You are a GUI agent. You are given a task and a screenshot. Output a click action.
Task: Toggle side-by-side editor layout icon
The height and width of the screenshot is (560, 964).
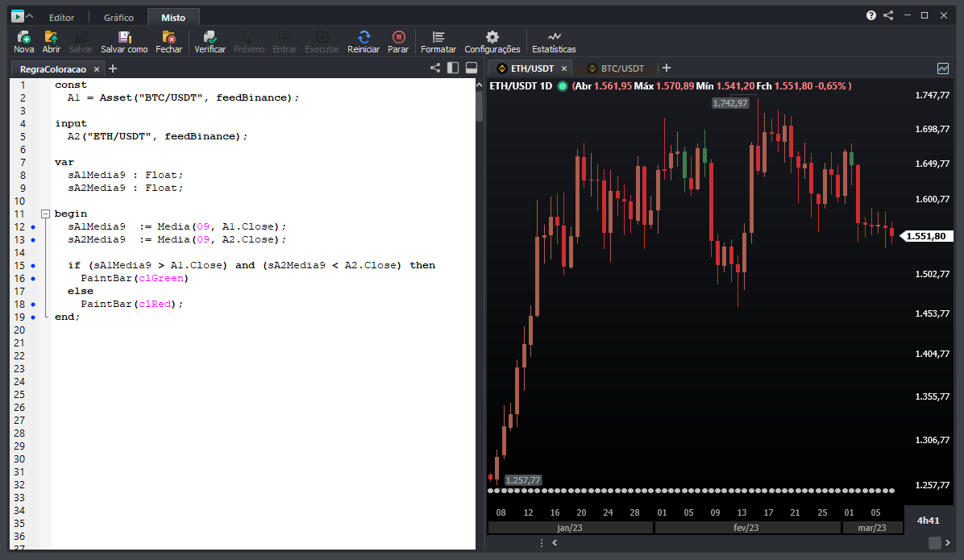(x=453, y=68)
